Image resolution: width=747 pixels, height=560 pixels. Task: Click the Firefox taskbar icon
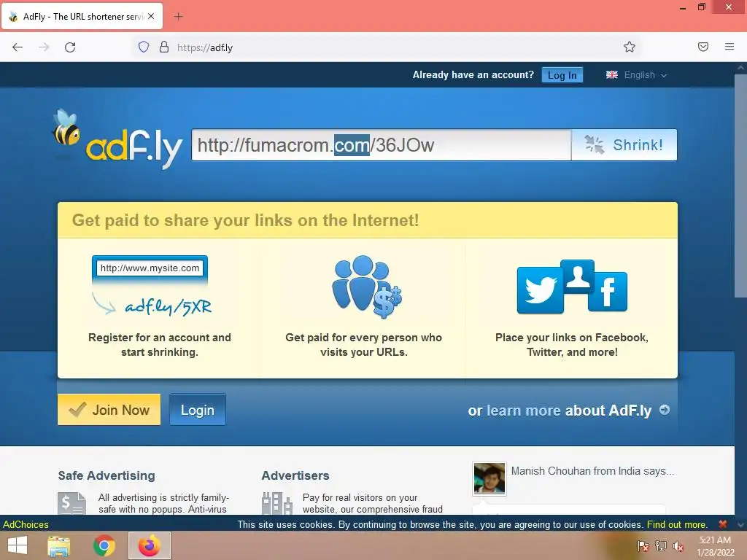pos(150,545)
